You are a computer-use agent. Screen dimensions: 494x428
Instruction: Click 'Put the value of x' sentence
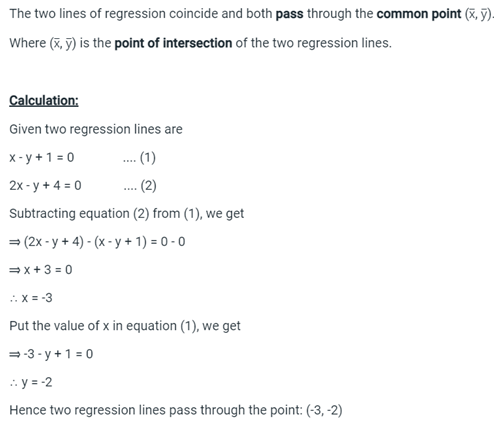click(x=125, y=326)
